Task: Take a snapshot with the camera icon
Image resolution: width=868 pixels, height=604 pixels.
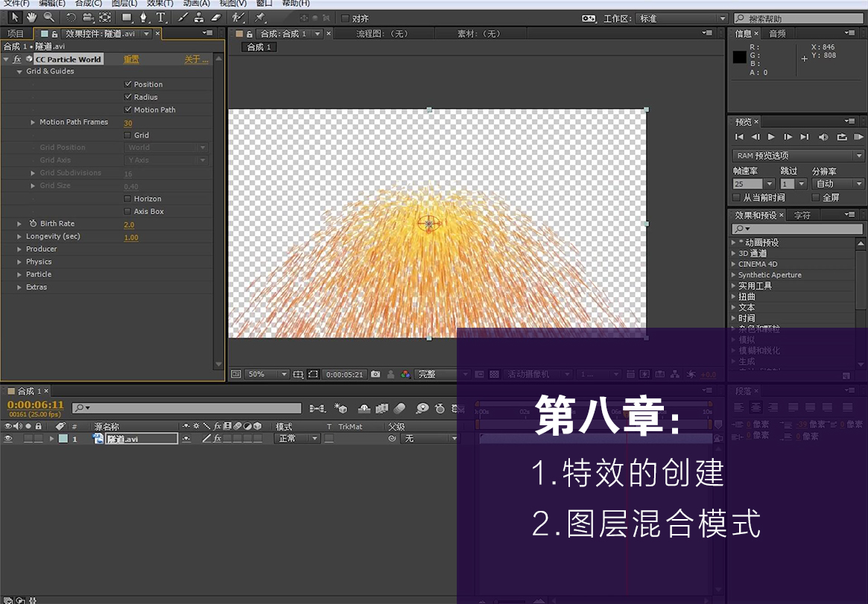Action: tap(376, 375)
